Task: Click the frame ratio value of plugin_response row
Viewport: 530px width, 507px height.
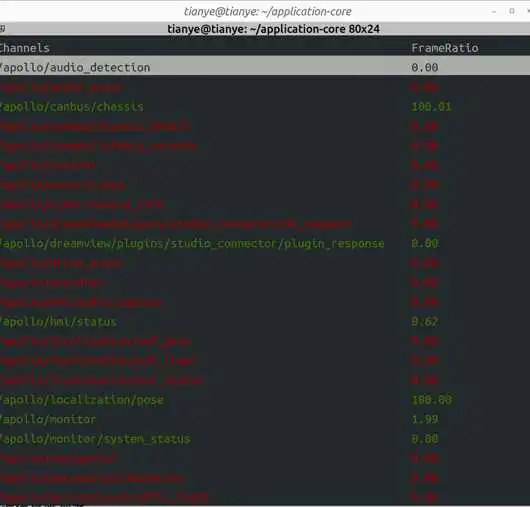Action: (425, 243)
